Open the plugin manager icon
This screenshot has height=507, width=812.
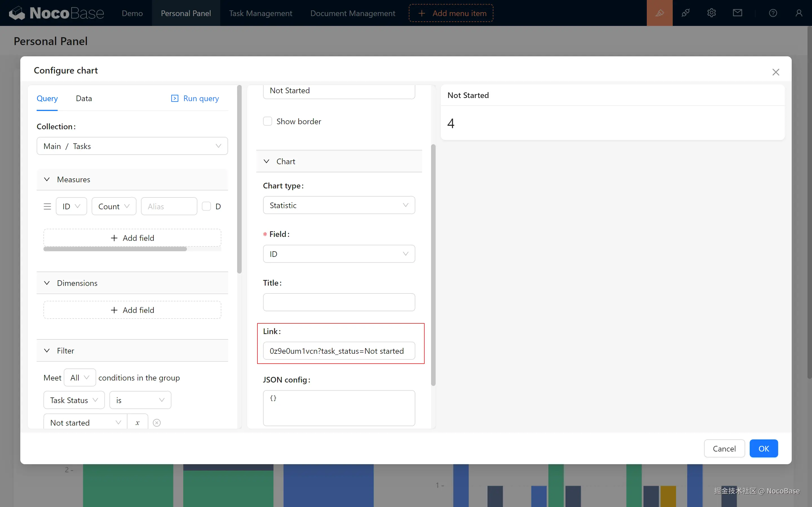[x=685, y=13]
